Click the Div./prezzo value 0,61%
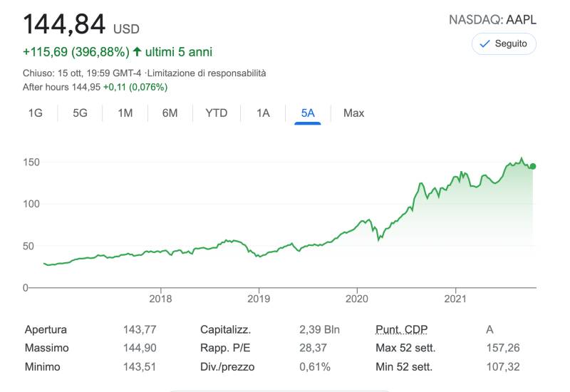The width and height of the screenshot is (570, 392). pyautogui.click(x=315, y=366)
